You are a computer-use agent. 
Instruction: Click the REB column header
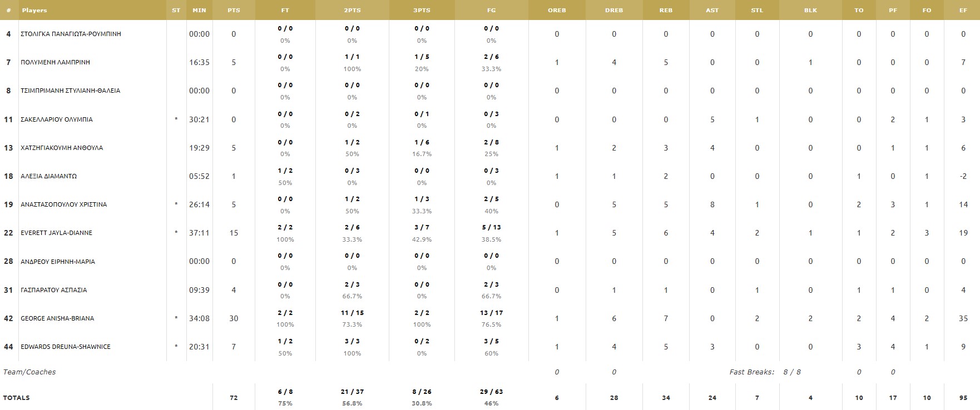pyautogui.click(x=666, y=10)
